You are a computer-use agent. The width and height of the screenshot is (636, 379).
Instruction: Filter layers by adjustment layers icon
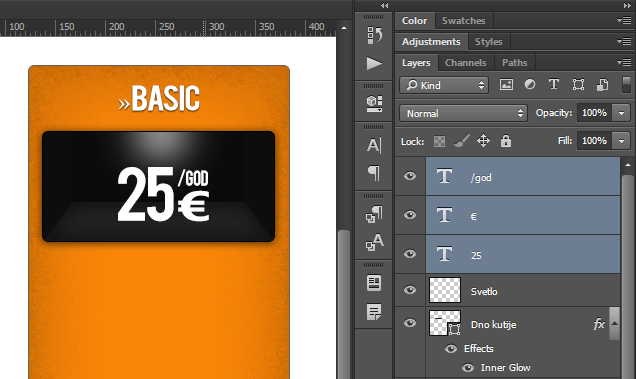(530, 84)
